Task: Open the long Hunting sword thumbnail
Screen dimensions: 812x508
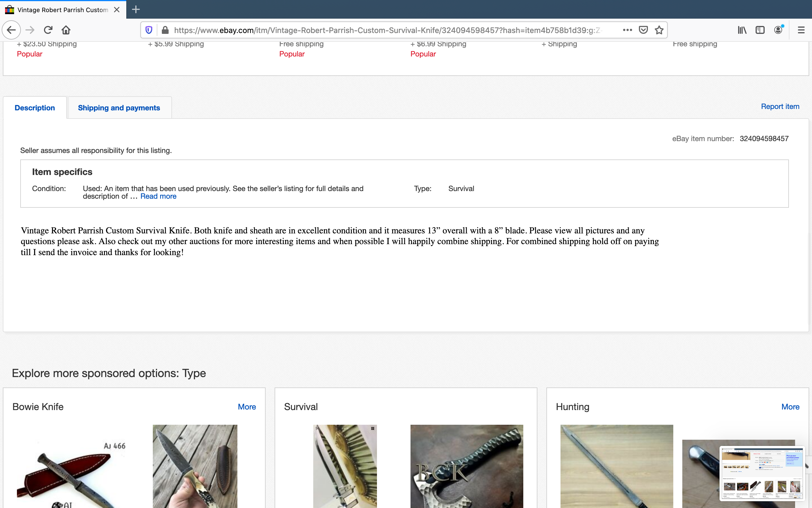Action: pos(617,466)
